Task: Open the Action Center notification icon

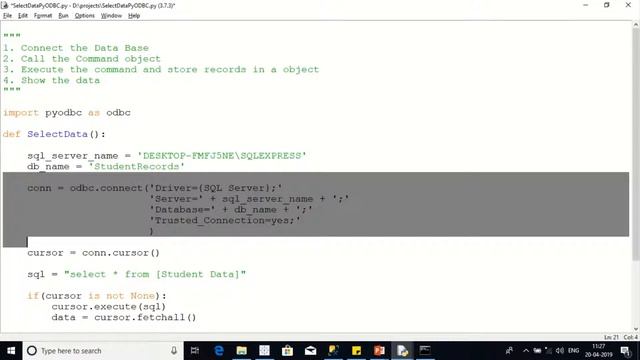Action: [625, 351]
